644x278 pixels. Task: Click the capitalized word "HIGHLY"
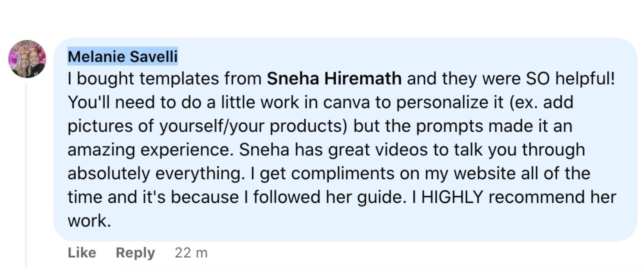point(452,197)
